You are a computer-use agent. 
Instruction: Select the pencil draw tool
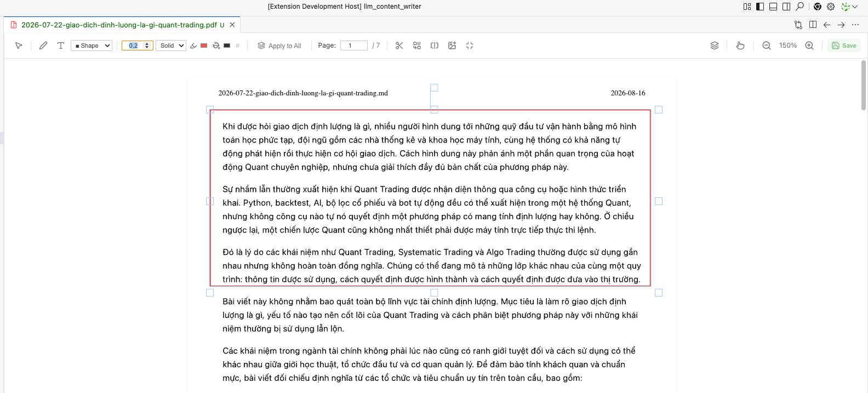43,45
